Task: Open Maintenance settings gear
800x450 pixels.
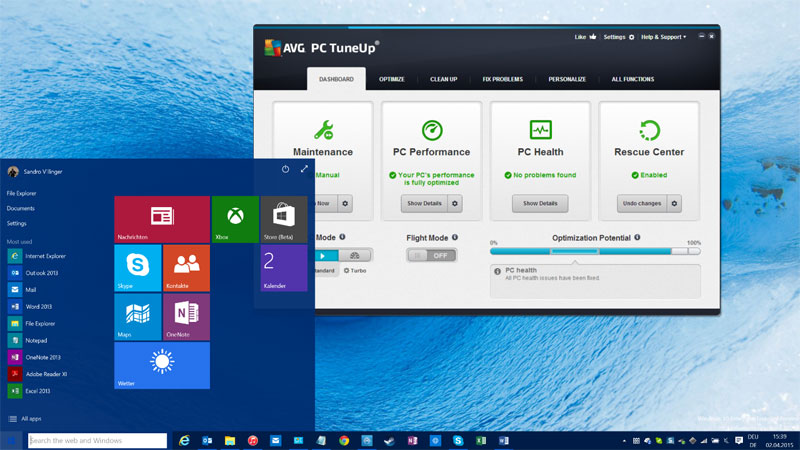Action: 345,203
